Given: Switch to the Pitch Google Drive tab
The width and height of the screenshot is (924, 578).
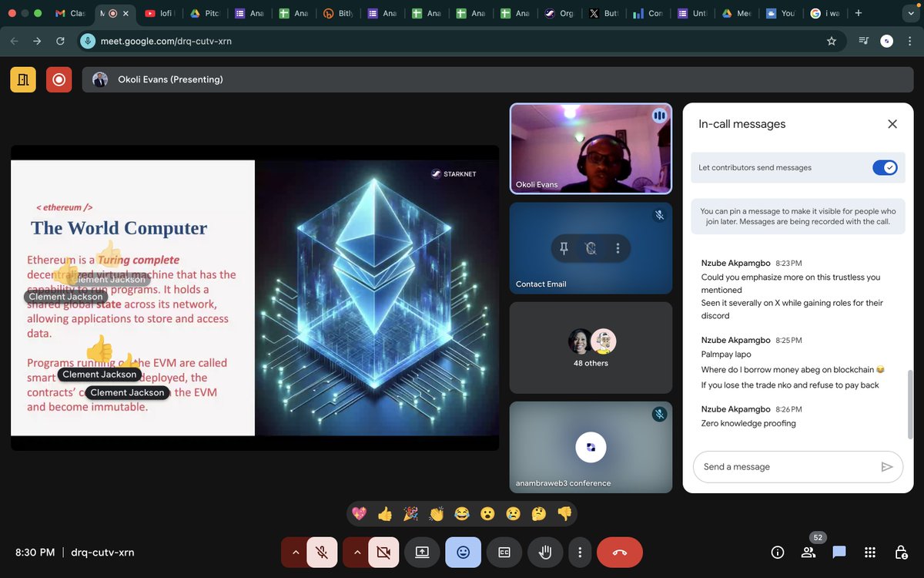Looking at the screenshot, I should tap(205, 13).
